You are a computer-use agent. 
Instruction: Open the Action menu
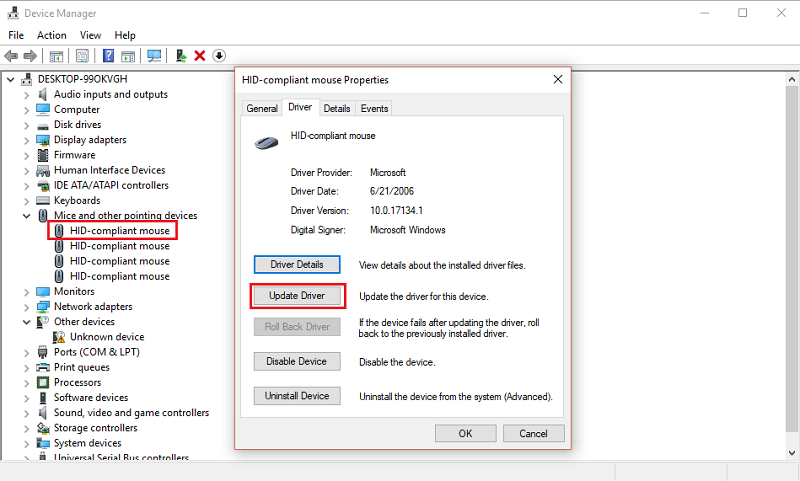52,35
